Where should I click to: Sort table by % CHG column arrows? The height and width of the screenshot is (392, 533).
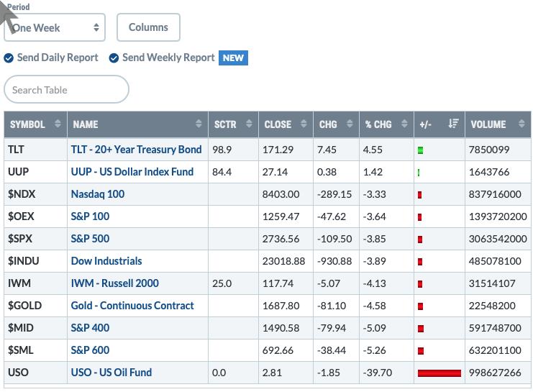(404, 124)
